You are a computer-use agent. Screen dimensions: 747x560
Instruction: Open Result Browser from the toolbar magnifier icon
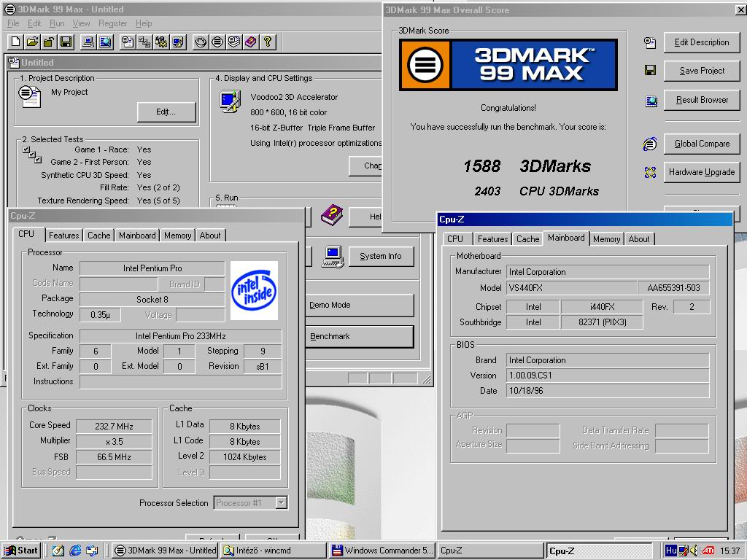[x=105, y=42]
